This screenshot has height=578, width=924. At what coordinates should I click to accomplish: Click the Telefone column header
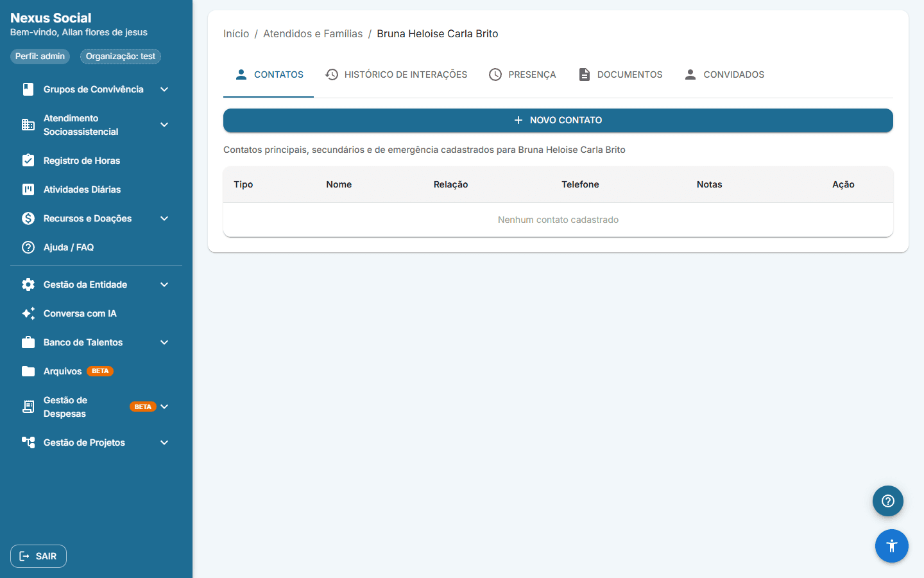(x=580, y=184)
